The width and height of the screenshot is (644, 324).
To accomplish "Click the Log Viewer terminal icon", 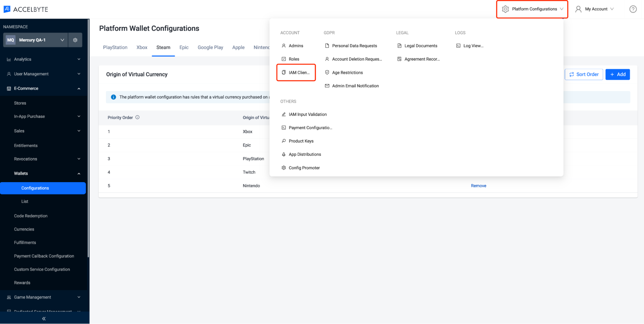I will 458,46.
